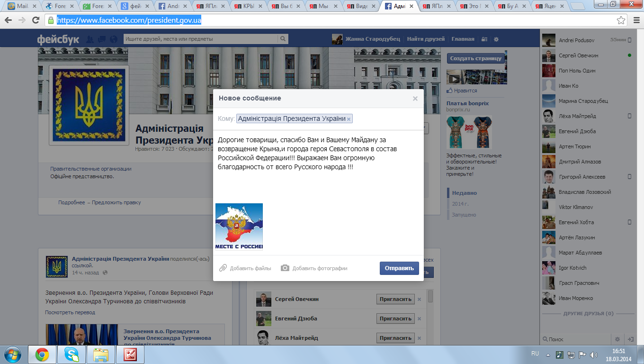
Task: Click Посмотреть перевод under the post
Action: click(x=70, y=312)
